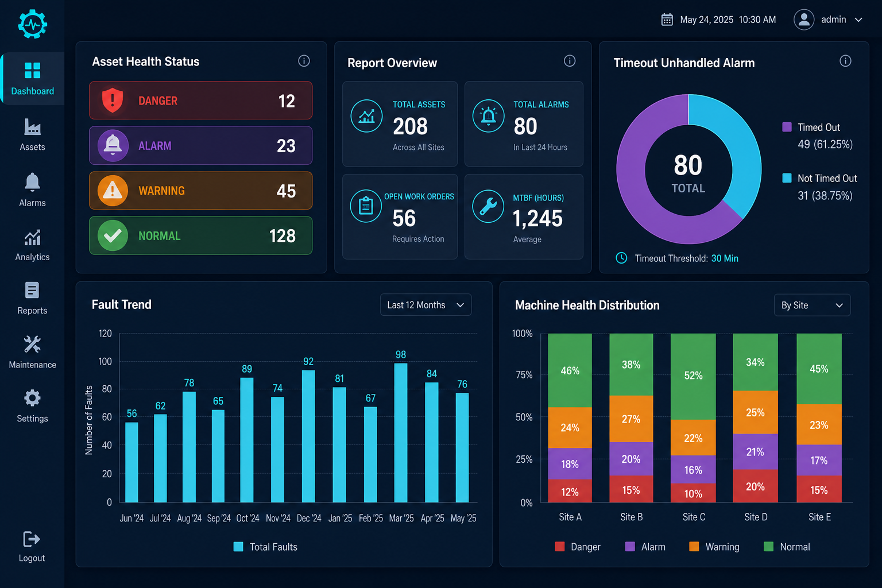Open the By Site dropdown
Screen dimensions: 882x588
tap(812, 305)
